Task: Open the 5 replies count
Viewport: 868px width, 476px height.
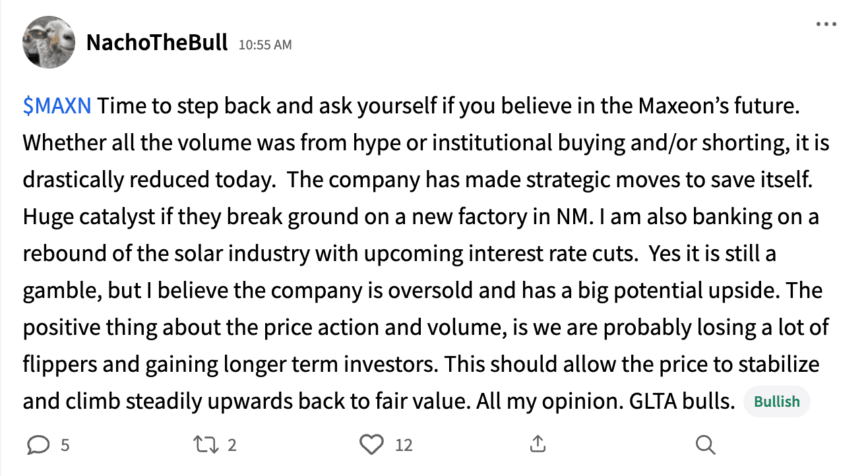Action: 64,445
